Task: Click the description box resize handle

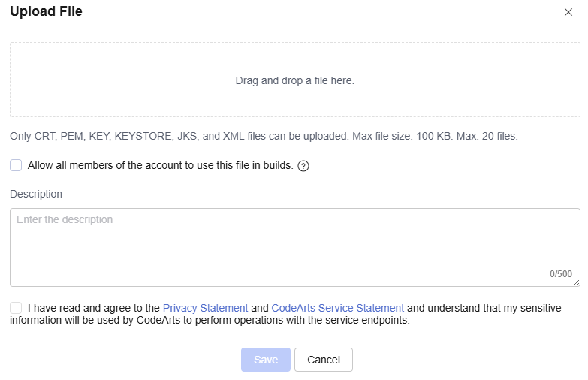Action: [x=576, y=282]
